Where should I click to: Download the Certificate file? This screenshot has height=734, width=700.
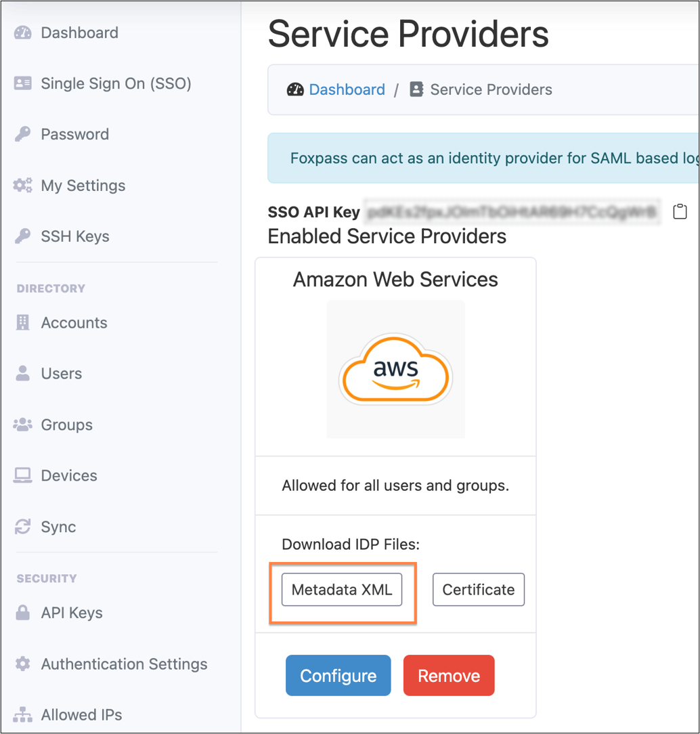478,589
